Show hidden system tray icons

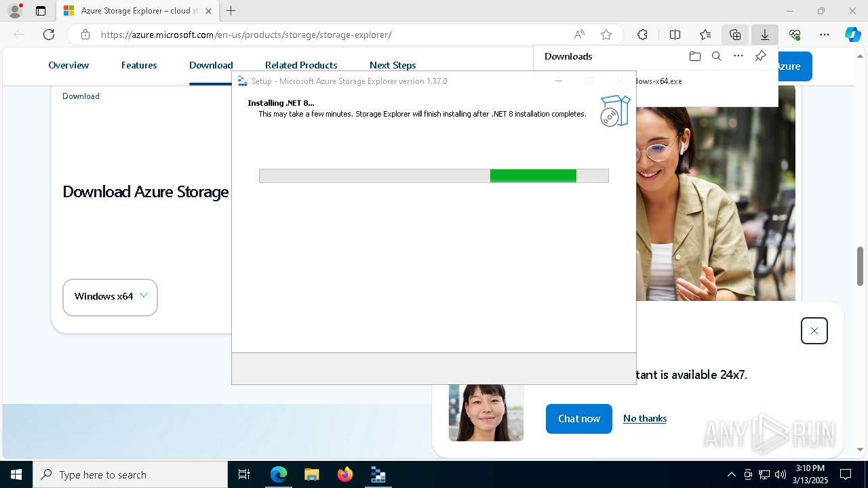tap(731, 474)
